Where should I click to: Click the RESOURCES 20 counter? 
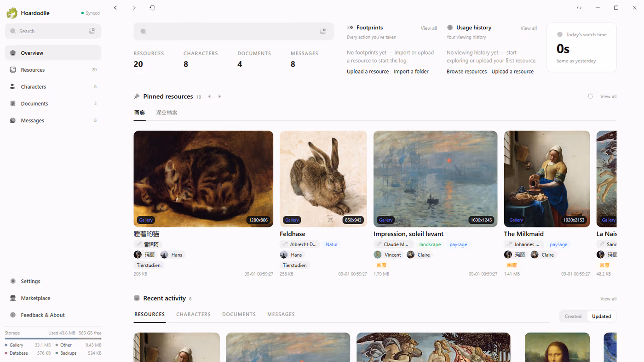(x=149, y=60)
